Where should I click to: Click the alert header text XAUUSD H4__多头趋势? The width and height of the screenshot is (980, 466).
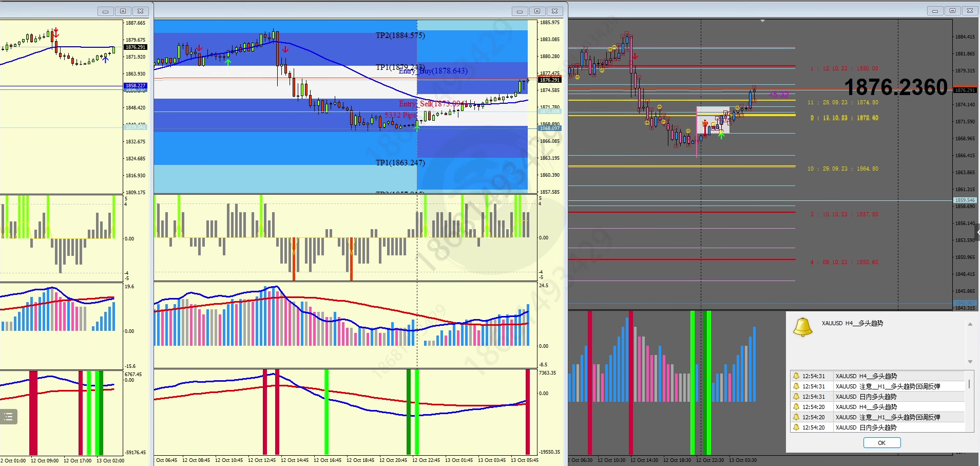click(x=852, y=323)
